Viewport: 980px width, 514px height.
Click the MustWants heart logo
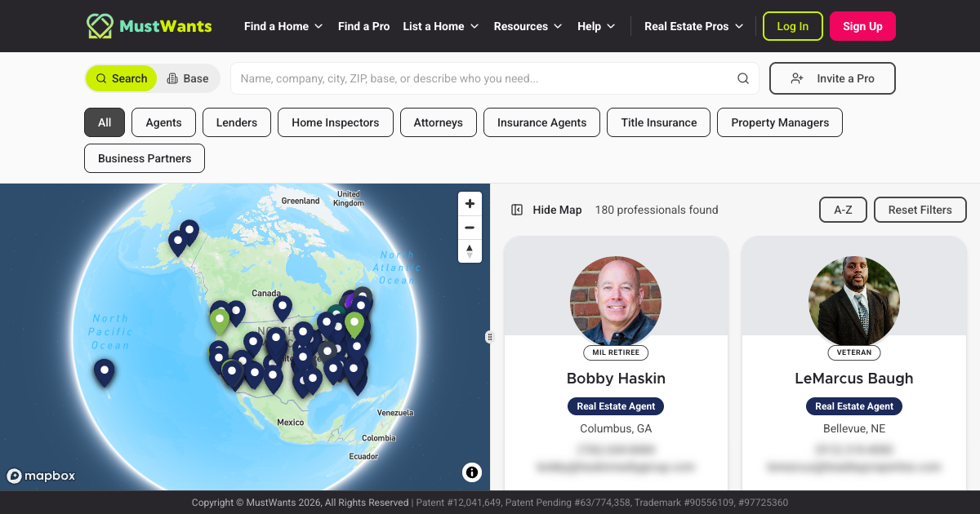[100, 26]
